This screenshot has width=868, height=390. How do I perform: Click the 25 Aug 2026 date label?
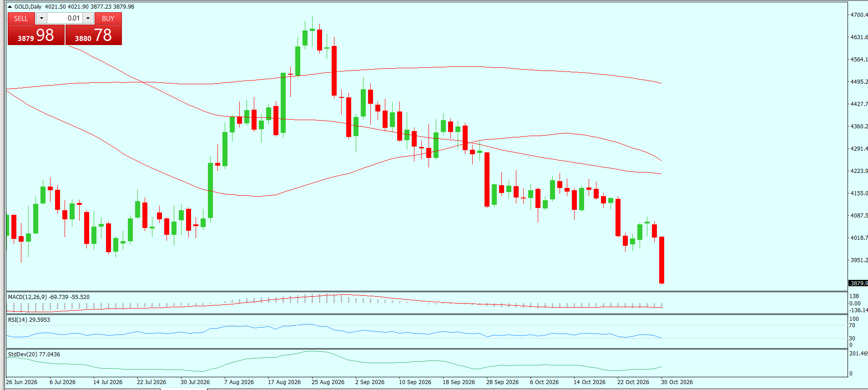[x=328, y=382]
